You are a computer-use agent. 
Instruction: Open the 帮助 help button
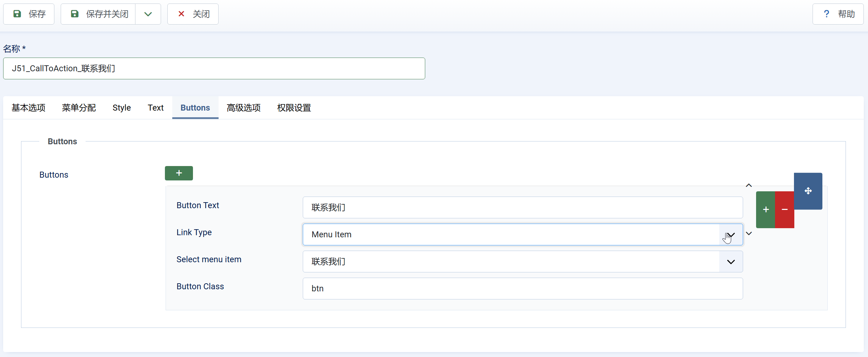point(838,14)
